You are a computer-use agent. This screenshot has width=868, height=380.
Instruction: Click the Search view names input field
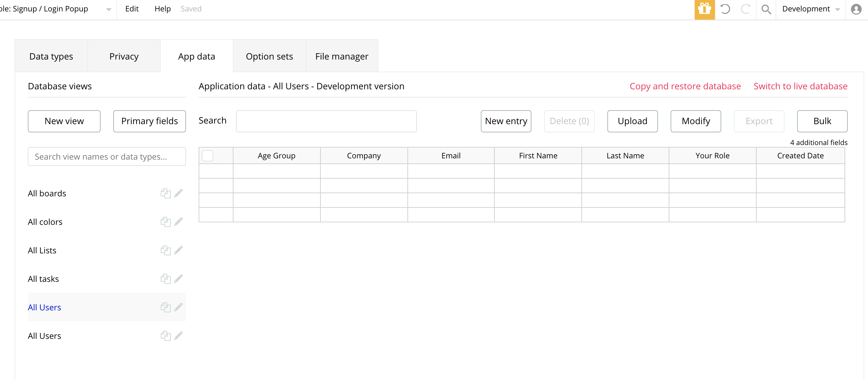(x=107, y=156)
